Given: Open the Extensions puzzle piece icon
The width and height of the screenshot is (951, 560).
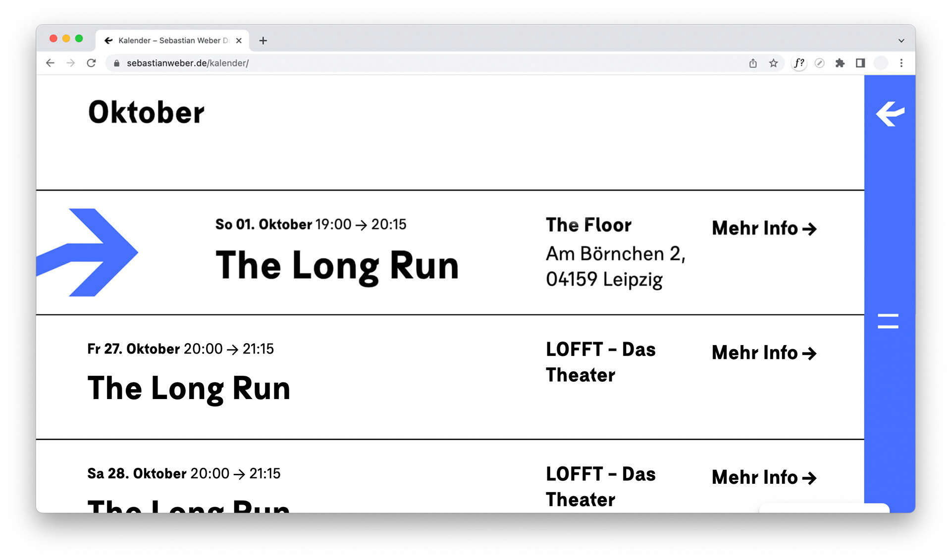Looking at the screenshot, I should (x=840, y=63).
